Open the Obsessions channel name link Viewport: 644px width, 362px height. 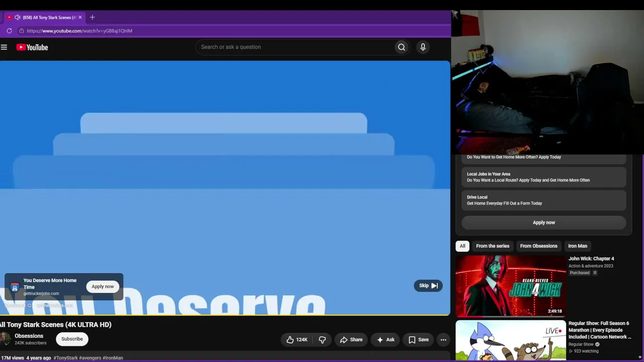[29, 336]
